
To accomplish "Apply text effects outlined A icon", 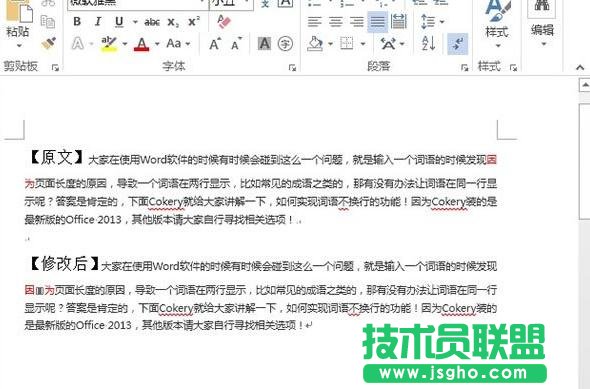I will pyautogui.click(x=78, y=44).
